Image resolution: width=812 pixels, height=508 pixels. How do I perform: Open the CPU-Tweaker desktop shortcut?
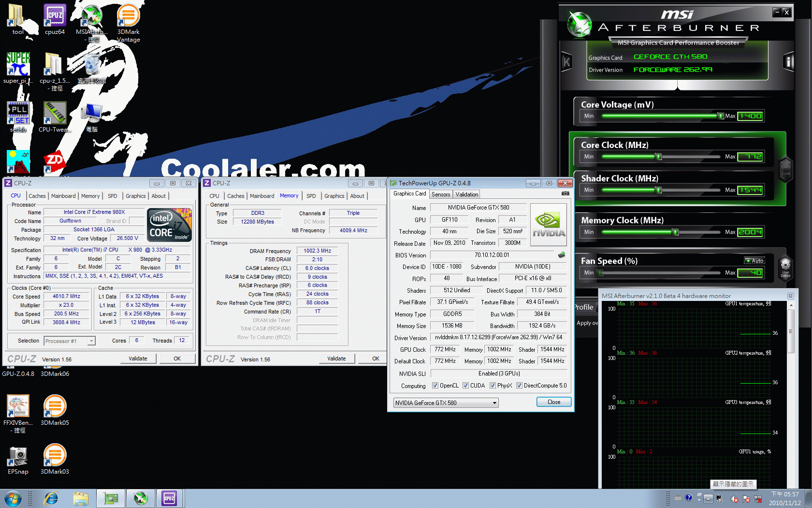point(55,117)
